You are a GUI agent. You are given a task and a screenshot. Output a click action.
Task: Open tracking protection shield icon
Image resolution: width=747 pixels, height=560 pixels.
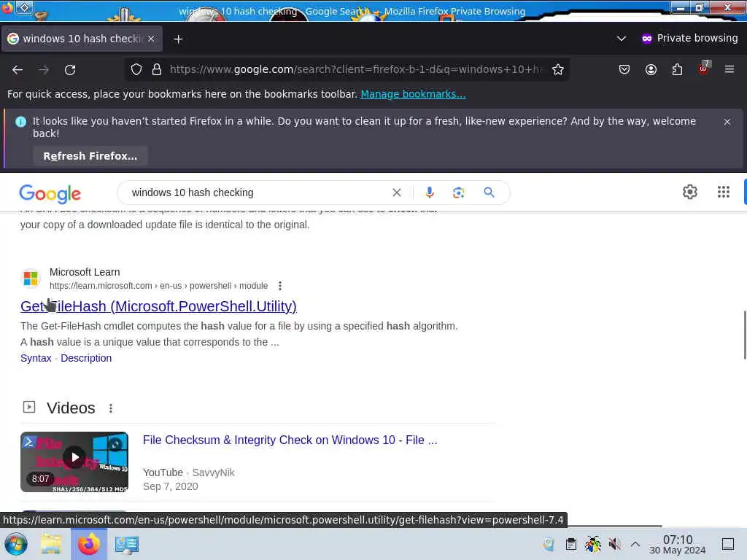tap(136, 69)
